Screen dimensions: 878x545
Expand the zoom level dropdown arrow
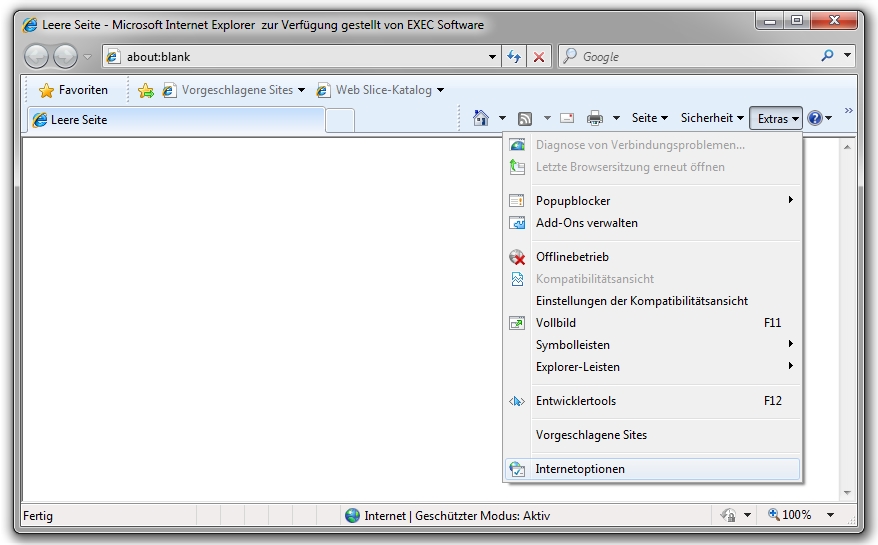[830, 515]
